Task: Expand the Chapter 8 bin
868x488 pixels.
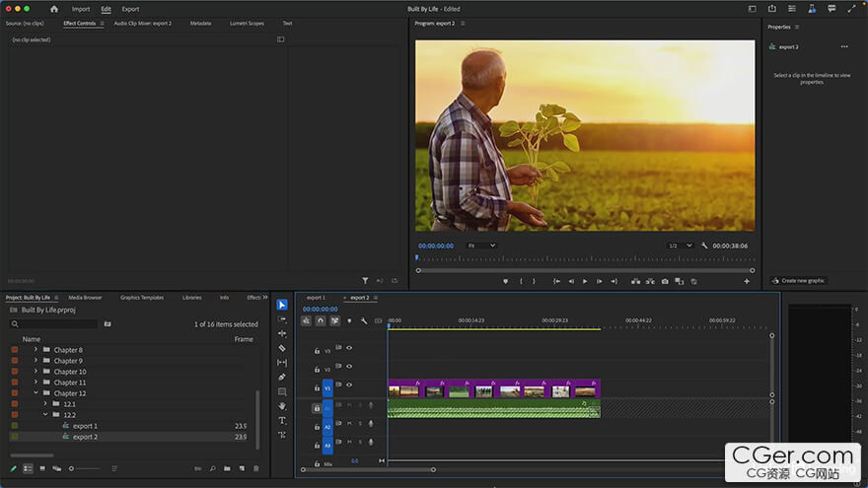Action: 36,350
